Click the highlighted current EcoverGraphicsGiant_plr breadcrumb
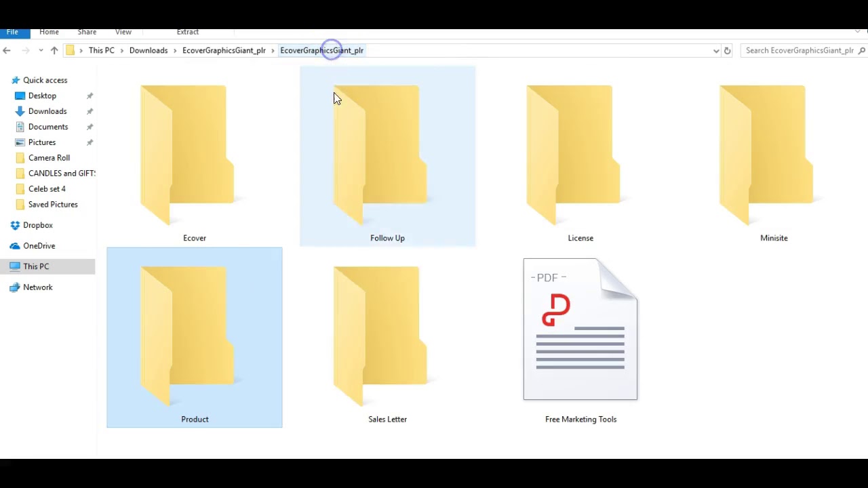The image size is (868, 488). tap(322, 50)
